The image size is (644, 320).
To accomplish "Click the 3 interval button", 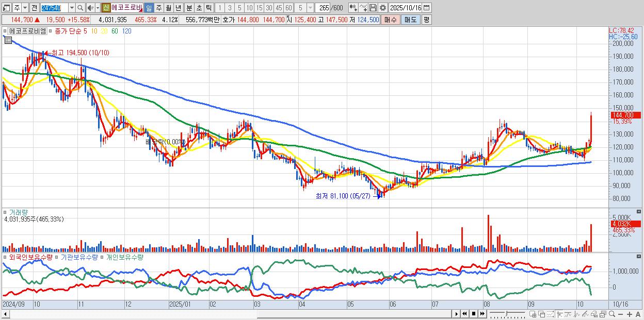I will pyautogui.click(x=230, y=8).
